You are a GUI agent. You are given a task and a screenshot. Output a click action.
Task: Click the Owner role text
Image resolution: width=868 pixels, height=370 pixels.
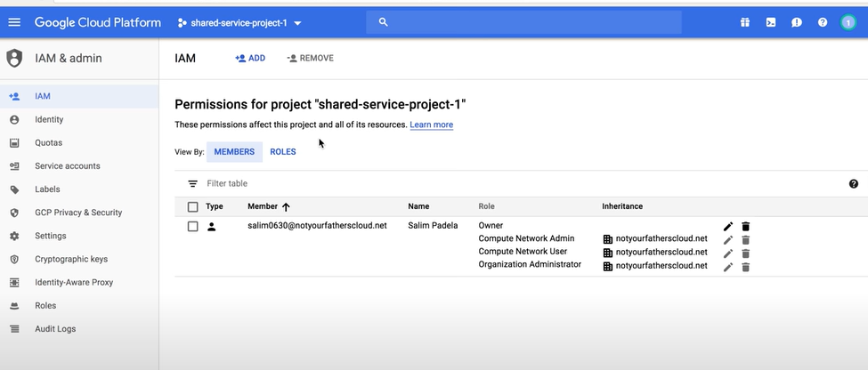[x=491, y=226]
